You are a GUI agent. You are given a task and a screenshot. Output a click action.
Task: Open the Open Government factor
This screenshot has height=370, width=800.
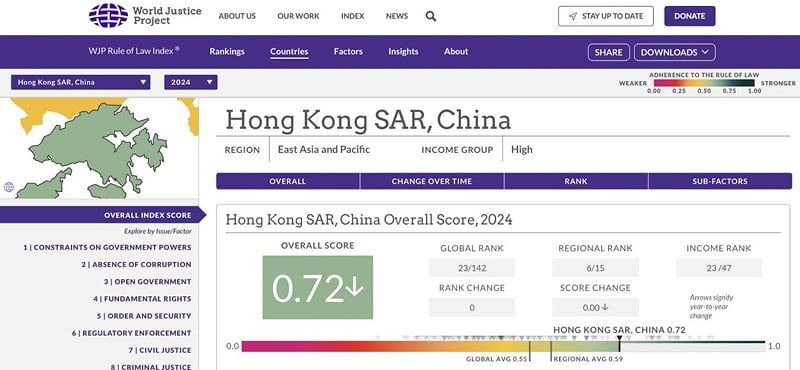[x=147, y=282]
